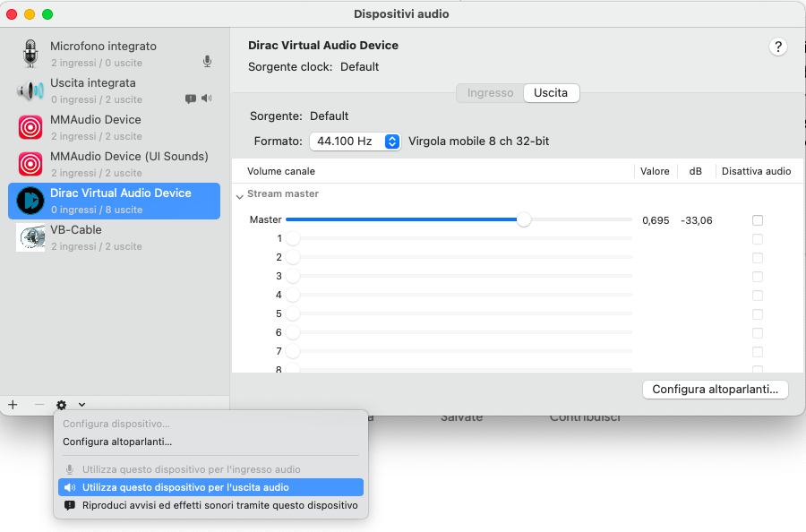Click the Valore column header

tap(655, 171)
